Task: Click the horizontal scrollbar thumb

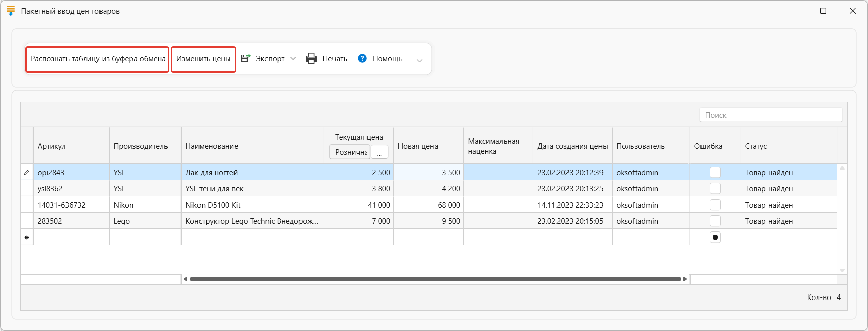Action: 436,279
